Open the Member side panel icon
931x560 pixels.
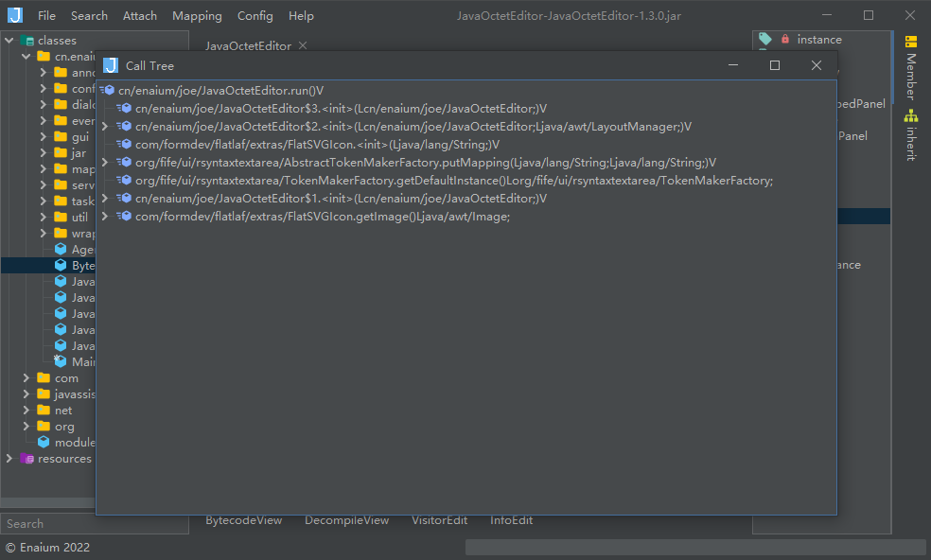coord(911,42)
